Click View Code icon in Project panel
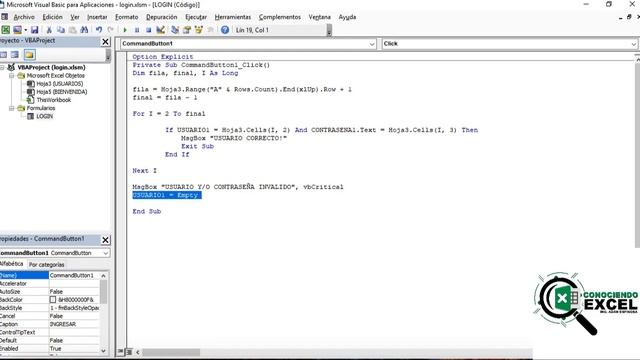This screenshot has height=360, width=640. 3,55
